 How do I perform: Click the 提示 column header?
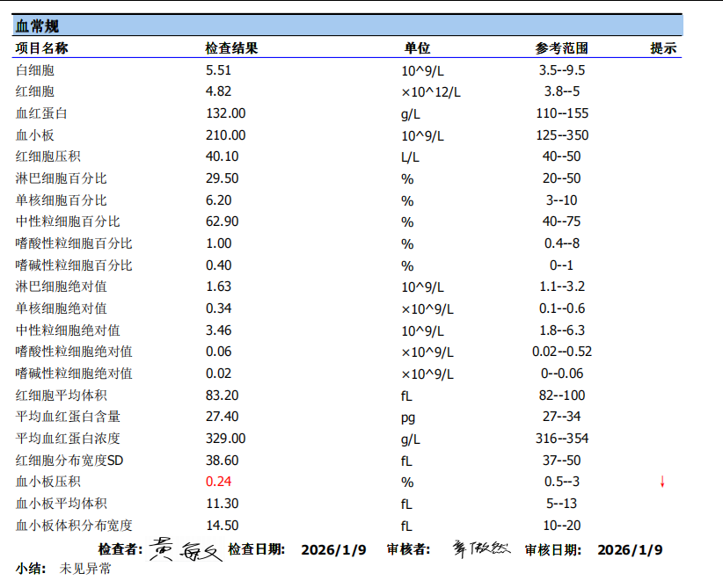click(x=663, y=48)
